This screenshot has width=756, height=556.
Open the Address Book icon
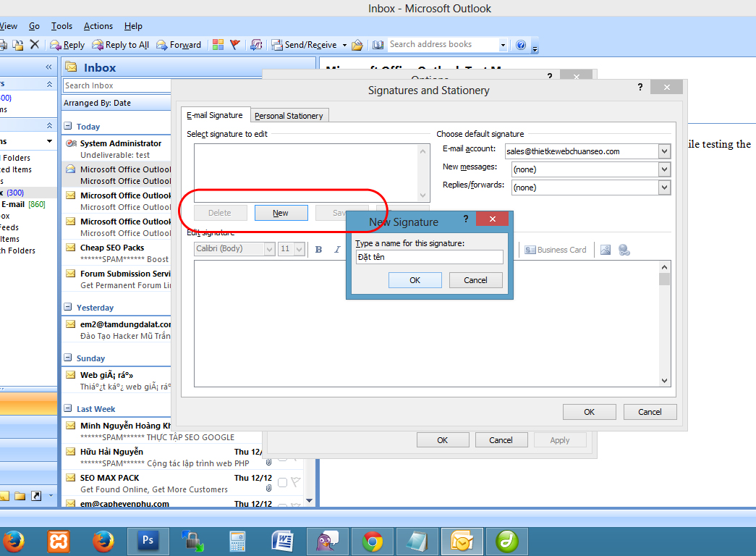point(378,45)
